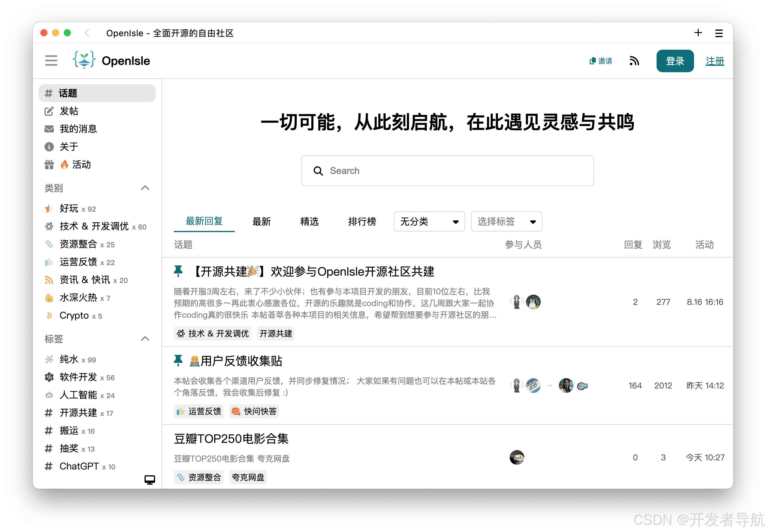Viewport: 766px width, 532px height.
Task: Switch to the 排行榜 tab
Action: (x=362, y=222)
